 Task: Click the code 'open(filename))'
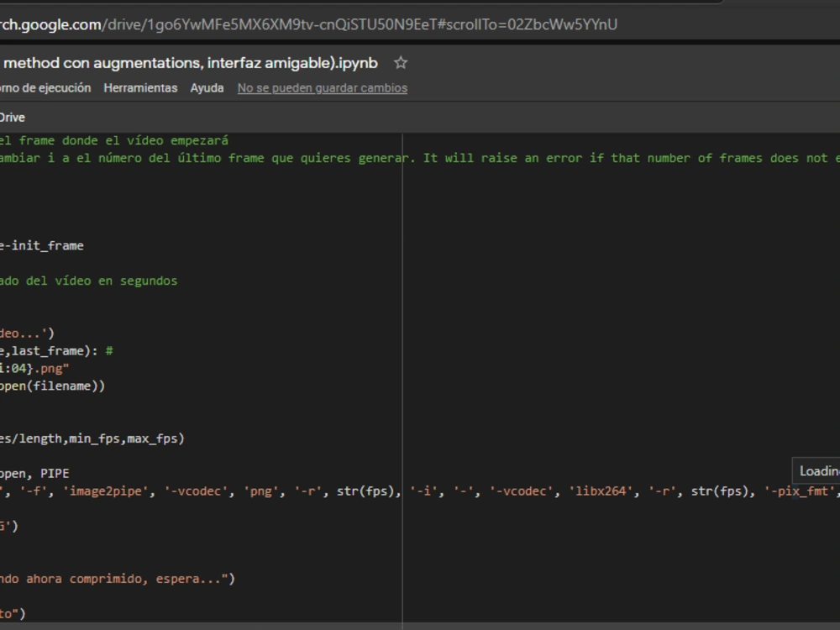(x=52, y=386)
